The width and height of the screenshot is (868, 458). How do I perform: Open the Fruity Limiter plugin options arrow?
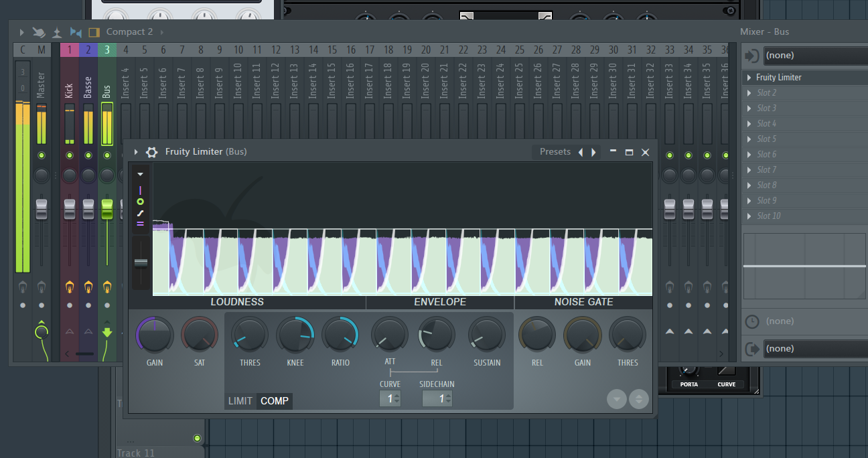pos(136,152)
